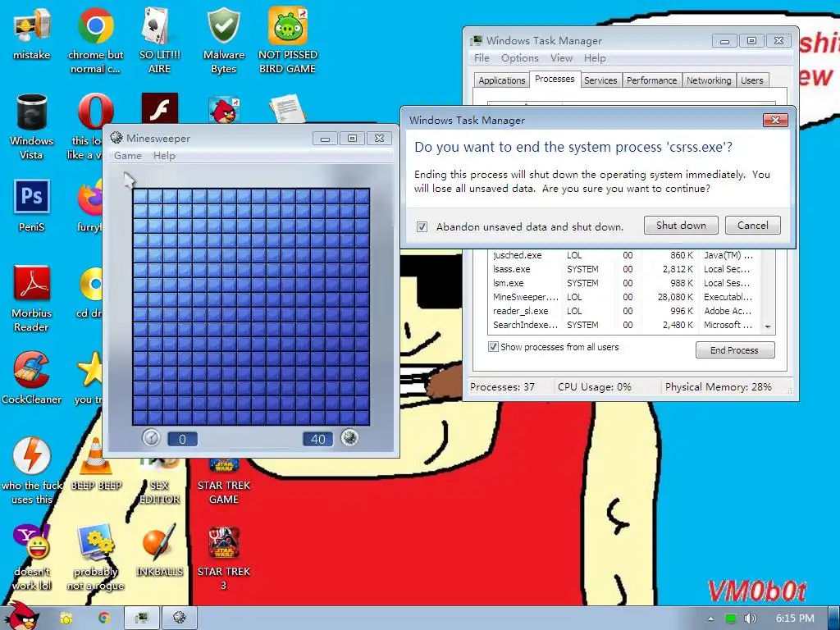840x630 pixels.
Task: Open the Angry Birds Start button
Action: [x=24, y=617]
